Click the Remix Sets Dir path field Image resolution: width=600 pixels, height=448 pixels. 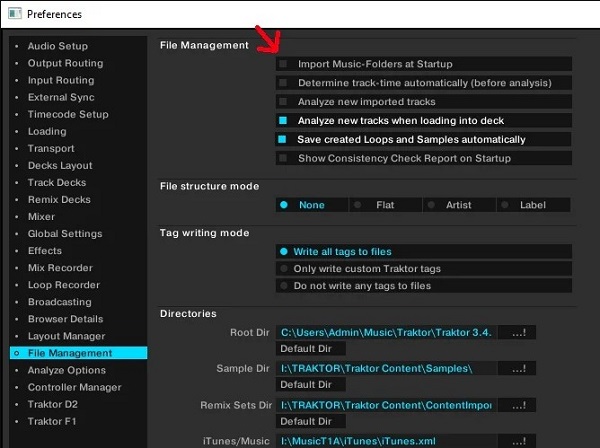pos(386,405)
